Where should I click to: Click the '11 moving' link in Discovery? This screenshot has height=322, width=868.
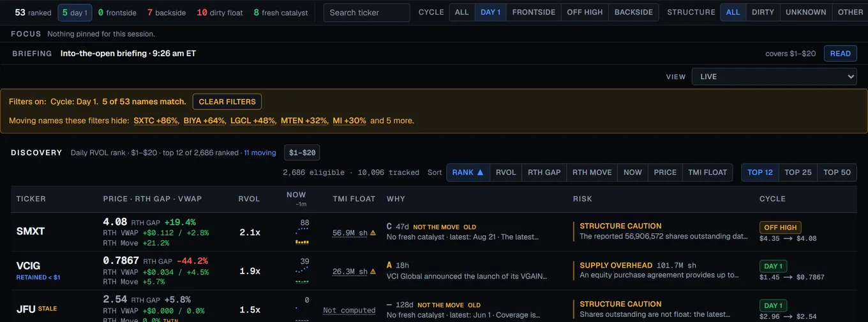coord(260,153)
